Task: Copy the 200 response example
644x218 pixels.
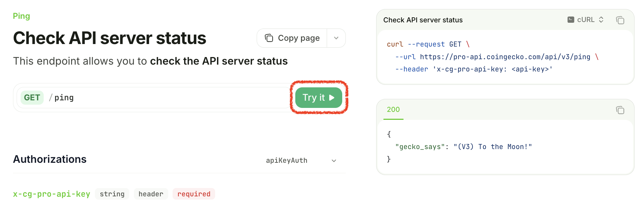Action: [620, 110]
